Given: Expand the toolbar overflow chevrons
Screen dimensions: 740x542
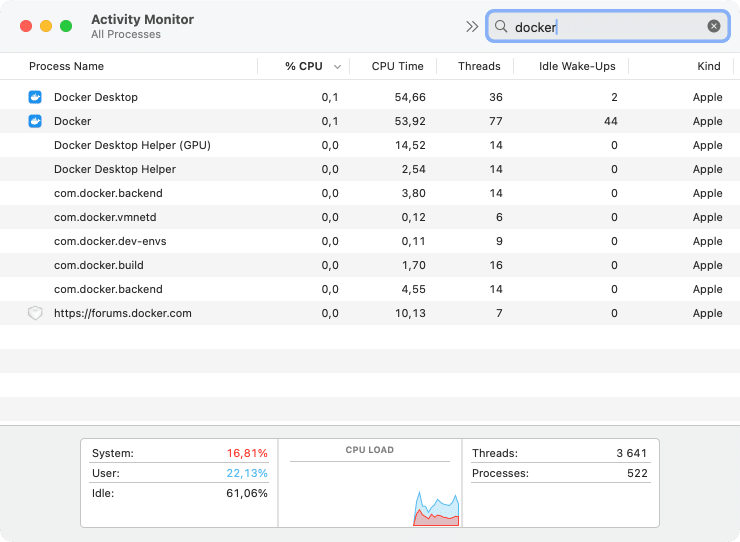Looking at the screenshot, I should click(x=471, y=26).
